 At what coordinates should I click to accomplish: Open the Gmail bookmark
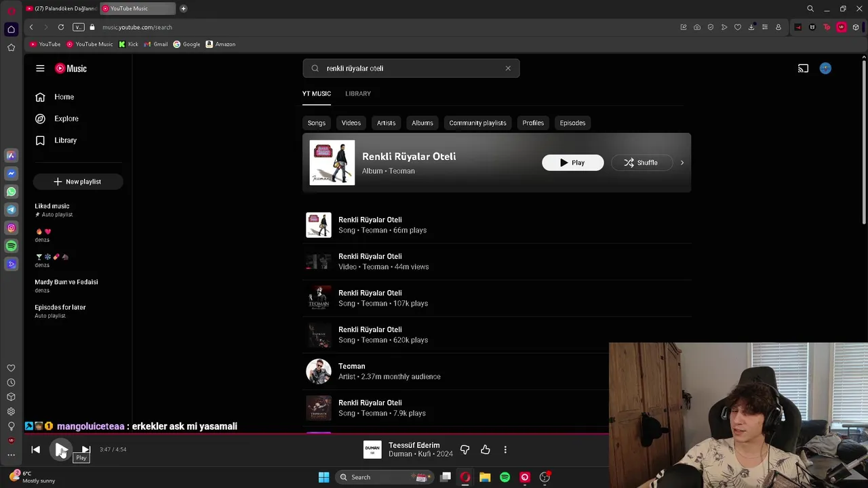coord(156,44)
